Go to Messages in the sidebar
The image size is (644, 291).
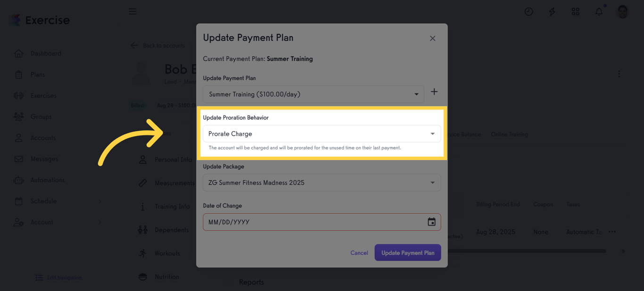coord(44,159)
